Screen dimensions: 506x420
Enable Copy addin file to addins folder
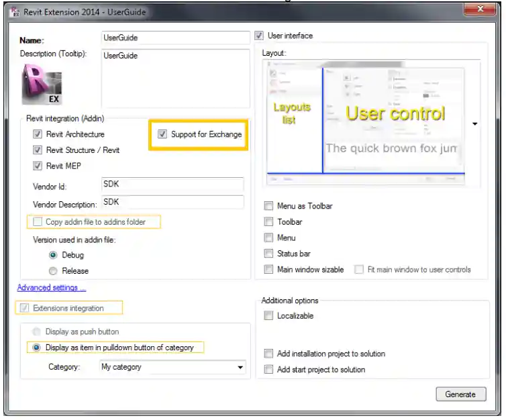pyautogui.click(x=37, y=222)
